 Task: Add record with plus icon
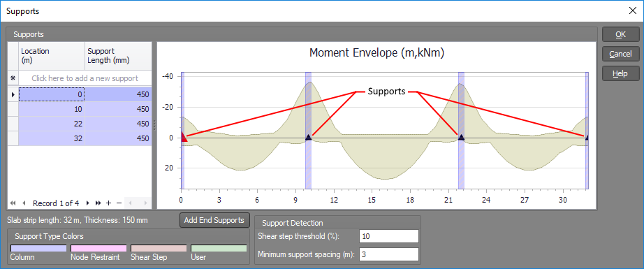(x=109, y=203)
